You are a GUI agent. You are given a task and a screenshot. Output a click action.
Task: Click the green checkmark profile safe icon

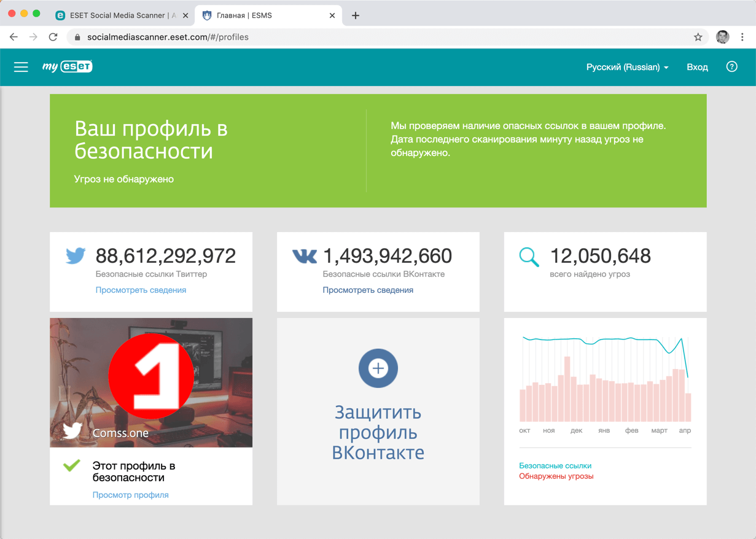(x=72, y=465)
